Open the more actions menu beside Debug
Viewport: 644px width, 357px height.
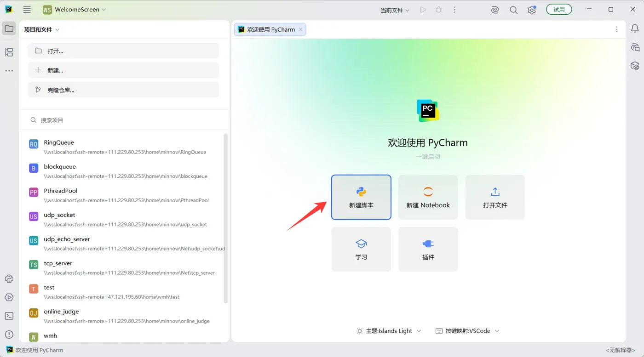[x=454, y=10]
